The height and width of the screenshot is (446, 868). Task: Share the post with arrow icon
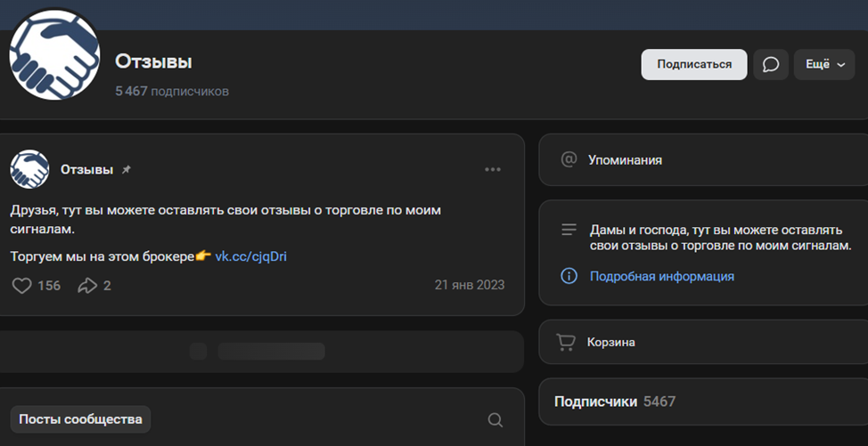pos(87,286)
